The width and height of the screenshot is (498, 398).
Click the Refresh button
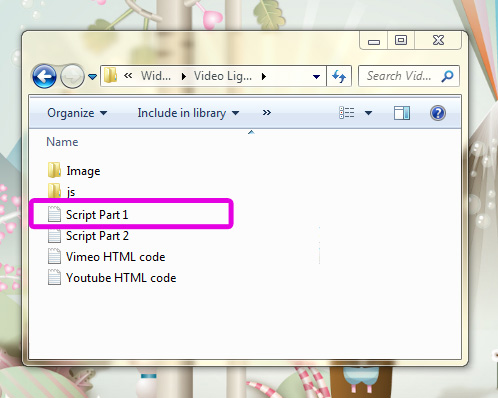(339, 76)
